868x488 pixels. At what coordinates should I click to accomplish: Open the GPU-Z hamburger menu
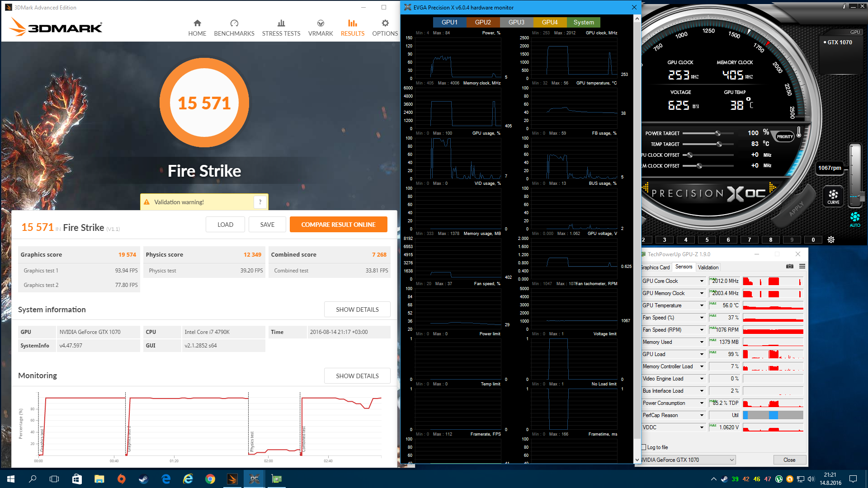click(802, 266)
